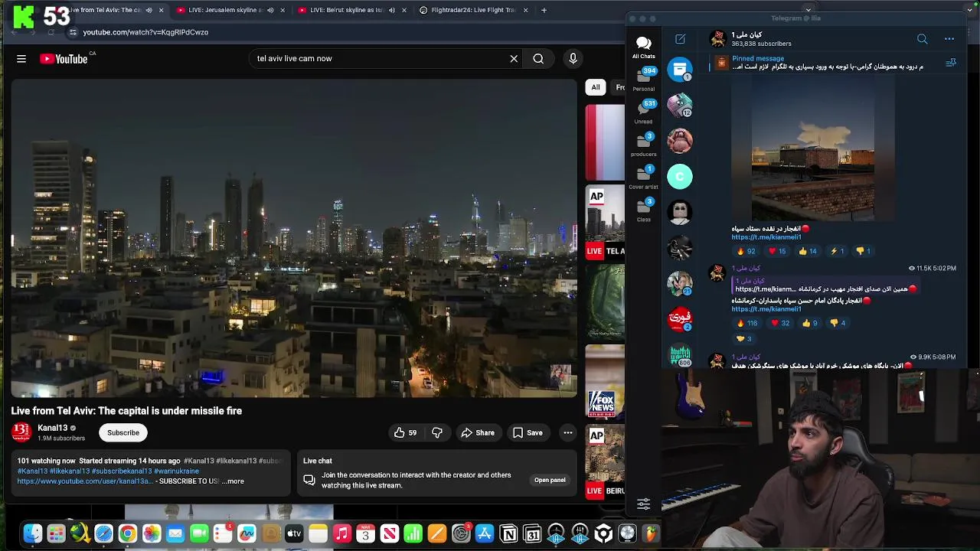This screenshot has width=980, height=551.
Task: Search within the Telegram channel
Action: coord(922,39)
